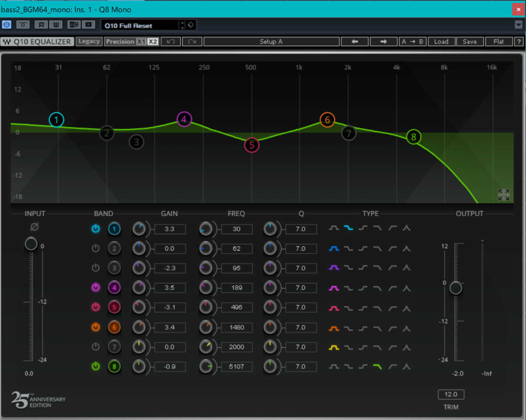The image size is (526, 420).
Task: Set band 3 to high shelf type
Action: point(363,267)
